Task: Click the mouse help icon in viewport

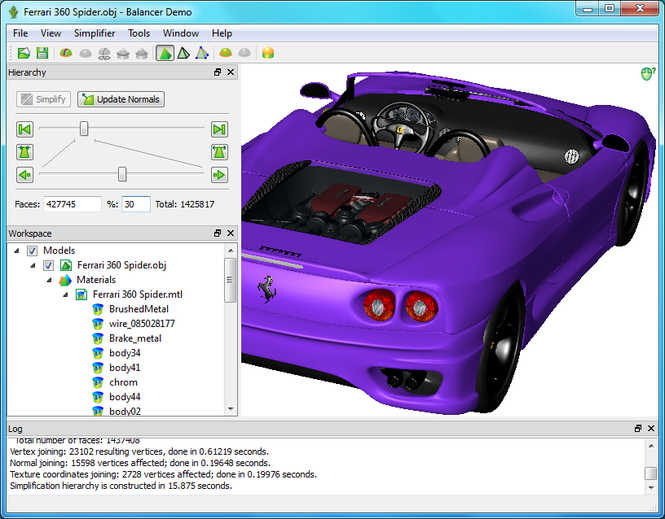Action: pyautogui.click(x=648, y=74)
